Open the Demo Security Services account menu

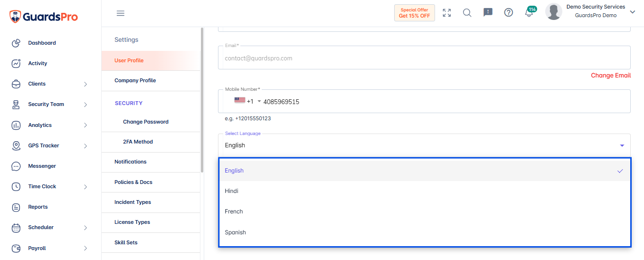590,11
